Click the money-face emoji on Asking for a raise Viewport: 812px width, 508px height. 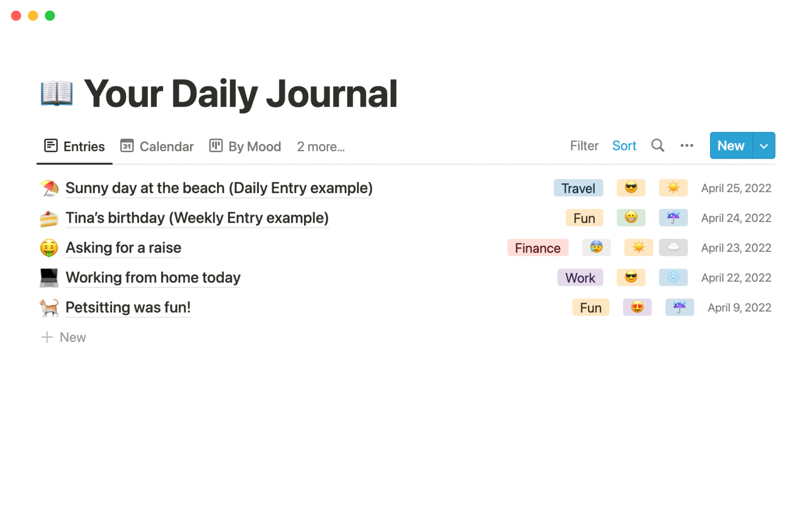[49, 248]
